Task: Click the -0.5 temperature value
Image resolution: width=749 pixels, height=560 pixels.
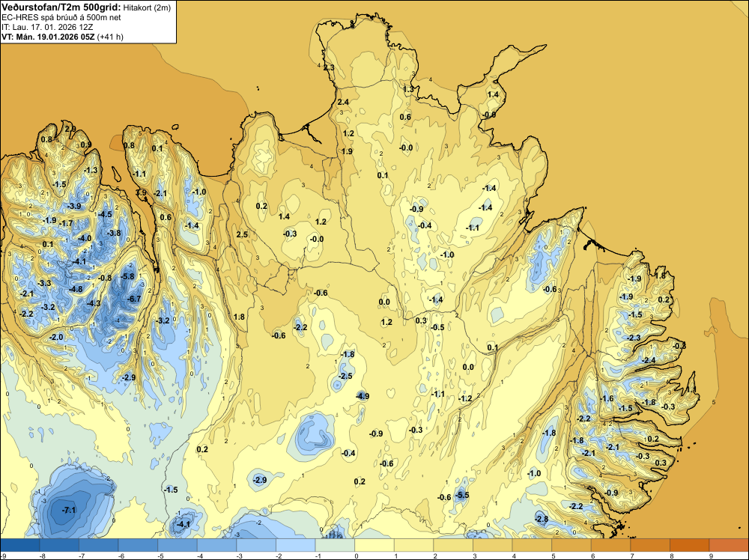Action: pos(437,327)
